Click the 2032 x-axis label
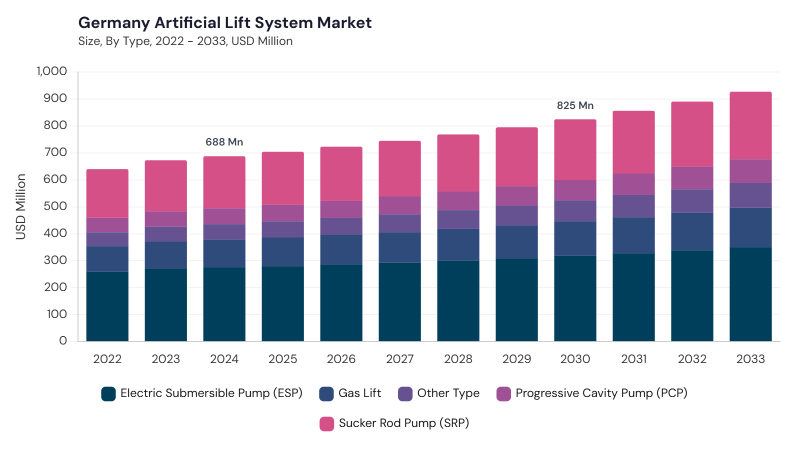The height and width of the screenshot is (450, 800). coord(692,359)
